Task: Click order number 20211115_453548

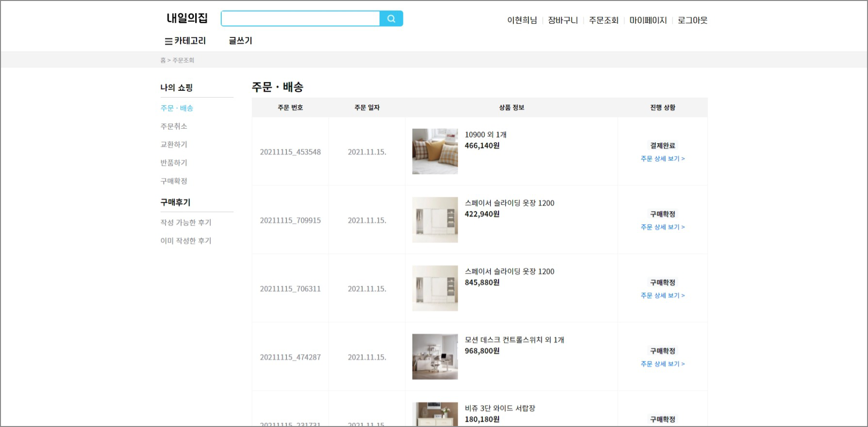Action: pos(290,152)
